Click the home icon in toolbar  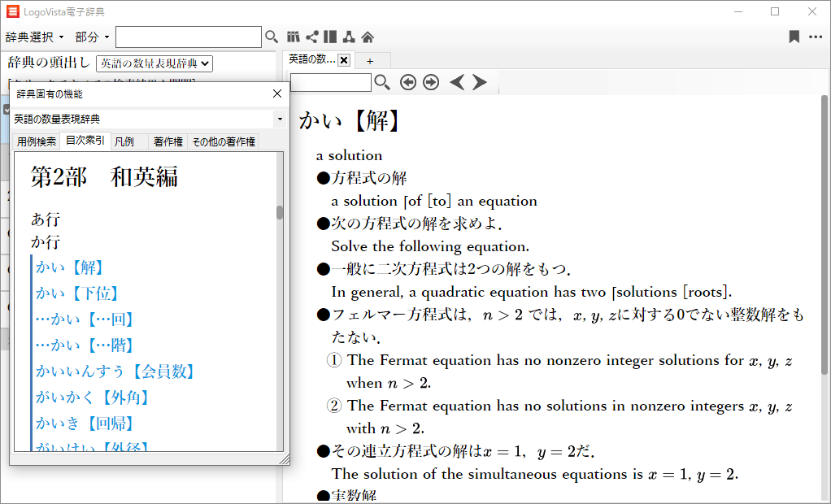click(x=368, y=37)
